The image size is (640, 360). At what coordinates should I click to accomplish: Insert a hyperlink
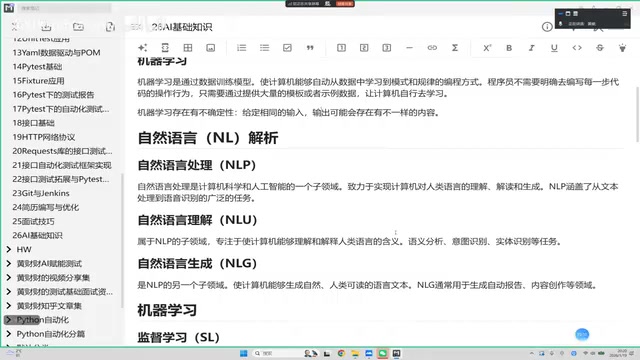tap(432, 48)
